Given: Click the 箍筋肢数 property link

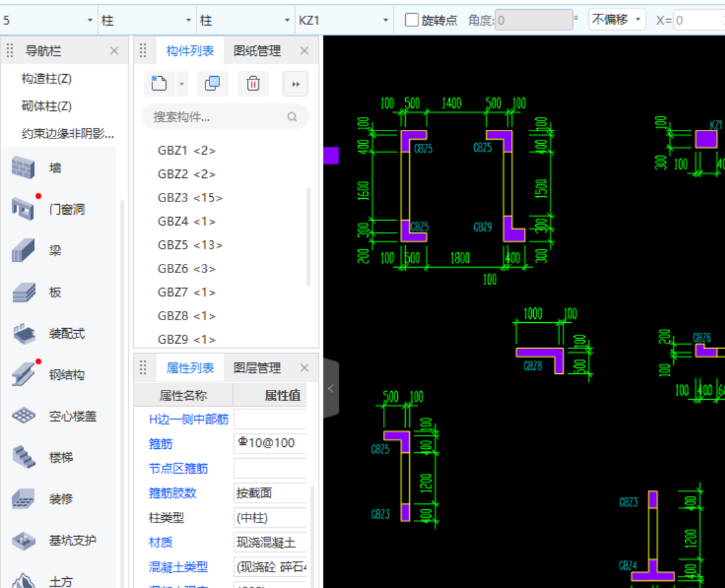Looking at the screenshot, I should [173, 493].
